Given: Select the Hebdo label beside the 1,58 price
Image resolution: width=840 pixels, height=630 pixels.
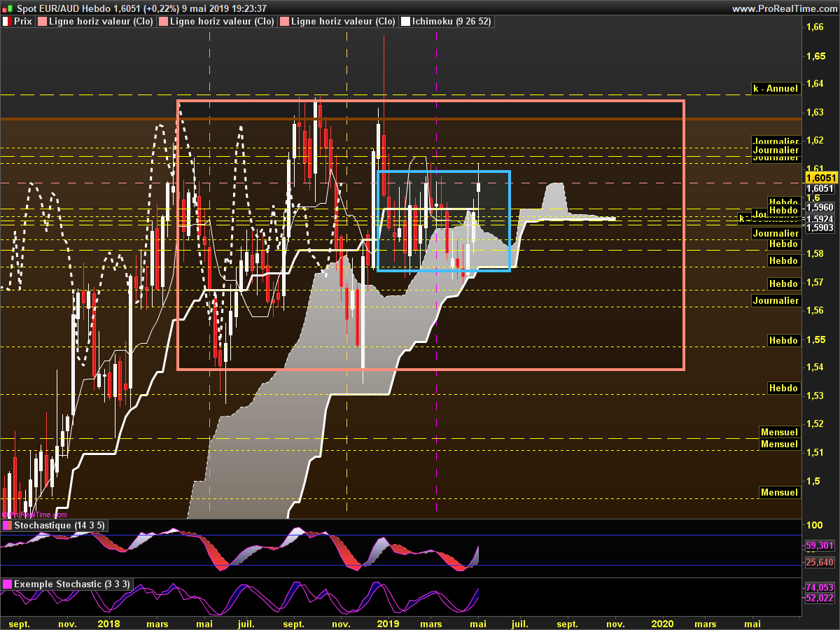Looking at the screenshot, I should [783, 260].
